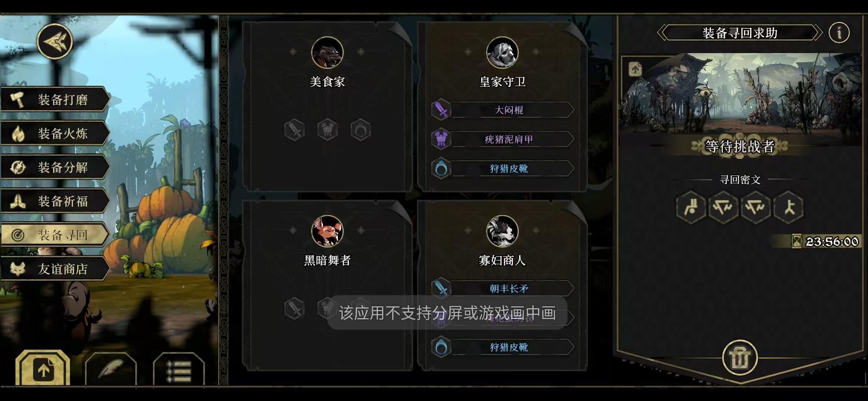
Task: Tap the trash can delete icon
Action: [740, 358]
